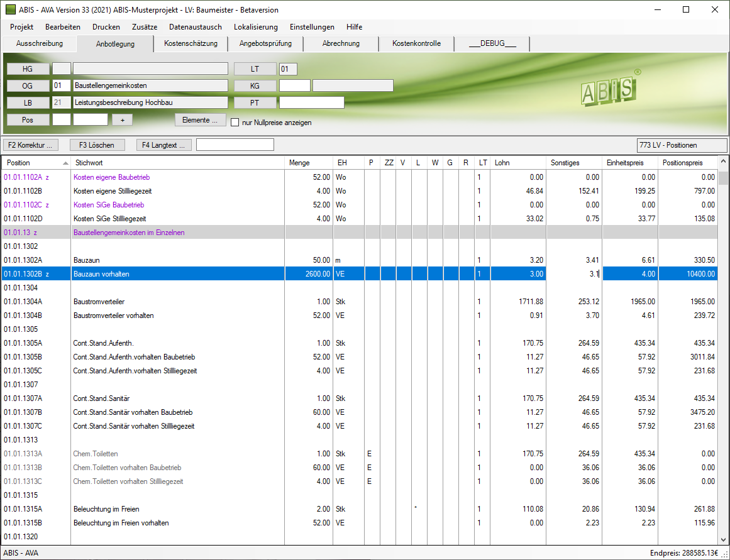The image size is (730, 560).
Task: Select row 01.01.1313A 'Chem.Toiletten'
Action: tap(360, 454)
